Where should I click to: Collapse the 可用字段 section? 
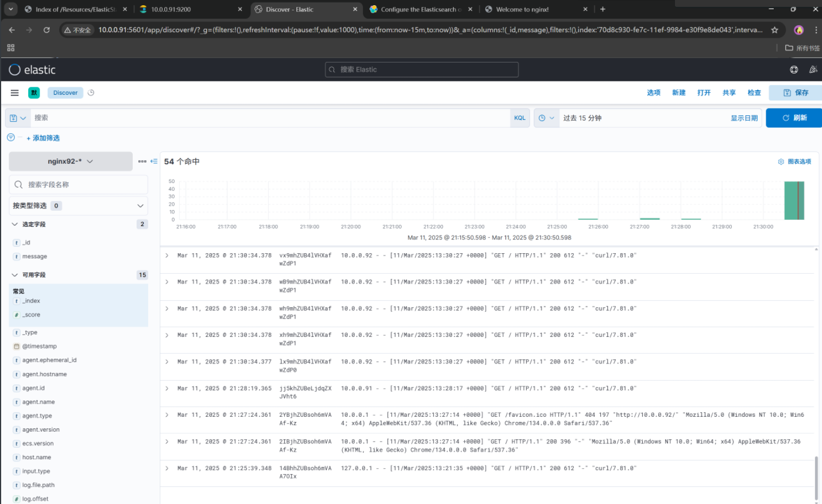click(15, 275)
